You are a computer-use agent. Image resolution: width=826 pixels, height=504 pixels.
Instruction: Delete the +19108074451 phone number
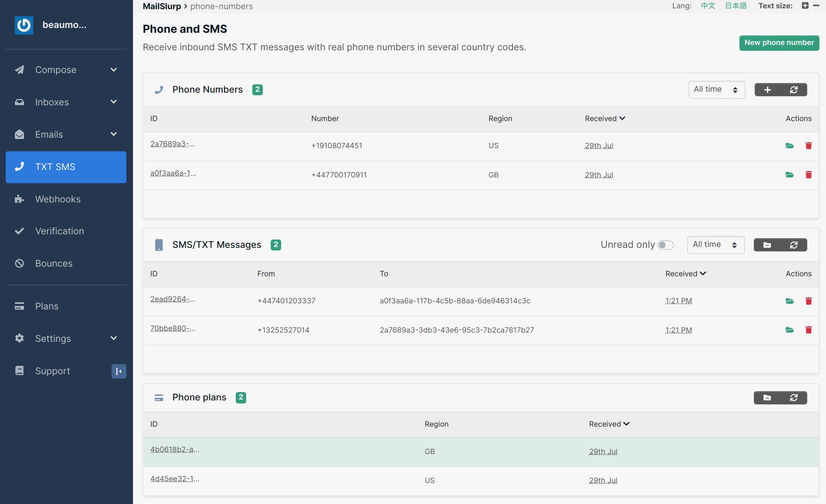pyautogui.click(x=809, y=146)
